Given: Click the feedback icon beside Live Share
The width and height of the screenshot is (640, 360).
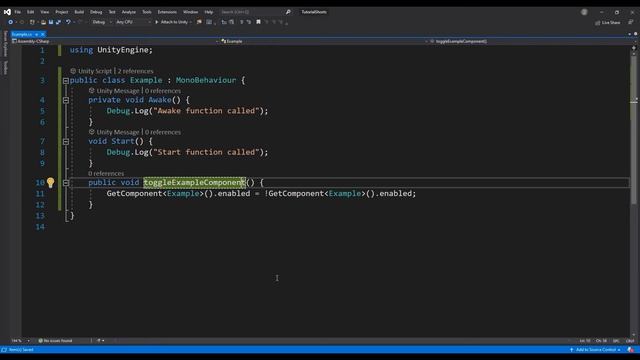Looking at the screenshot, I should [631, 22].
